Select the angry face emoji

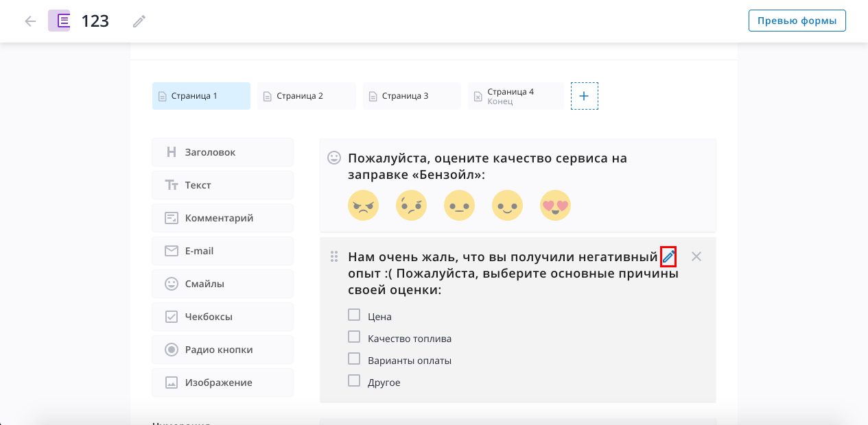pos(364,205)
